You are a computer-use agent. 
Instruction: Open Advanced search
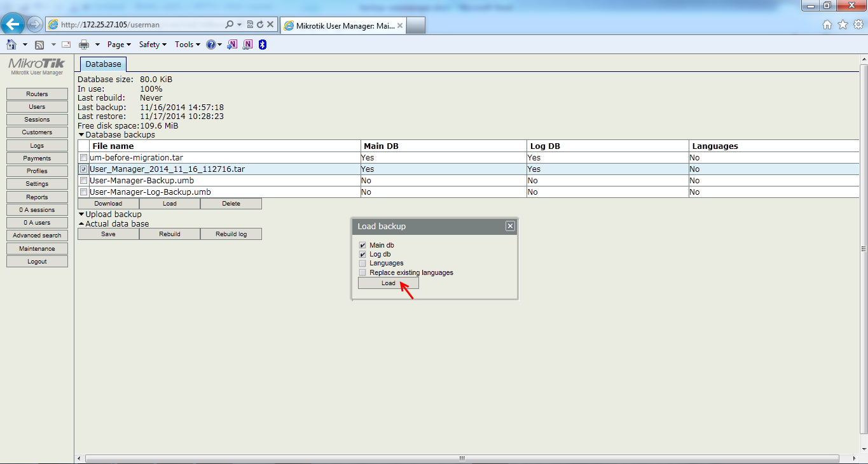[37, 236]
